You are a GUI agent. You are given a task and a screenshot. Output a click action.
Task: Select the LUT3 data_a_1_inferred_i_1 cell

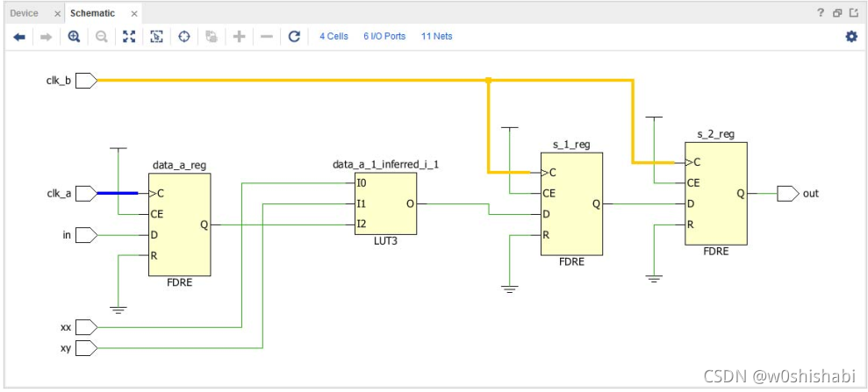coord(386,203)
